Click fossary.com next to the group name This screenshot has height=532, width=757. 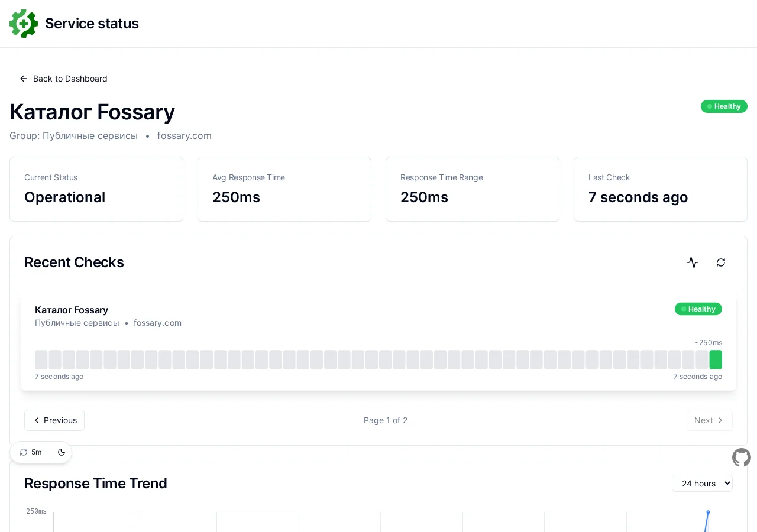click(185, 135)
